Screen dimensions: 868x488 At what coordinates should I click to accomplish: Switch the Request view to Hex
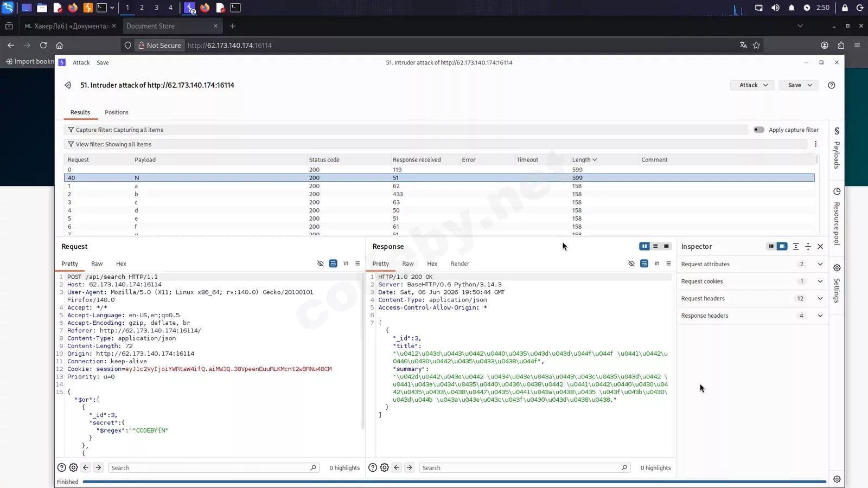point(121,264)
